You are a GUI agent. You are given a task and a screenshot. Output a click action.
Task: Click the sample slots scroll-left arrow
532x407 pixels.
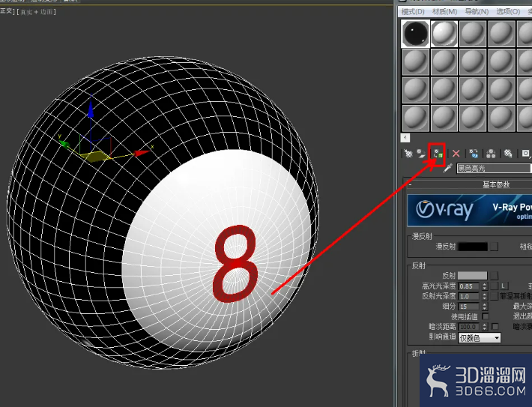coord(405,137)
